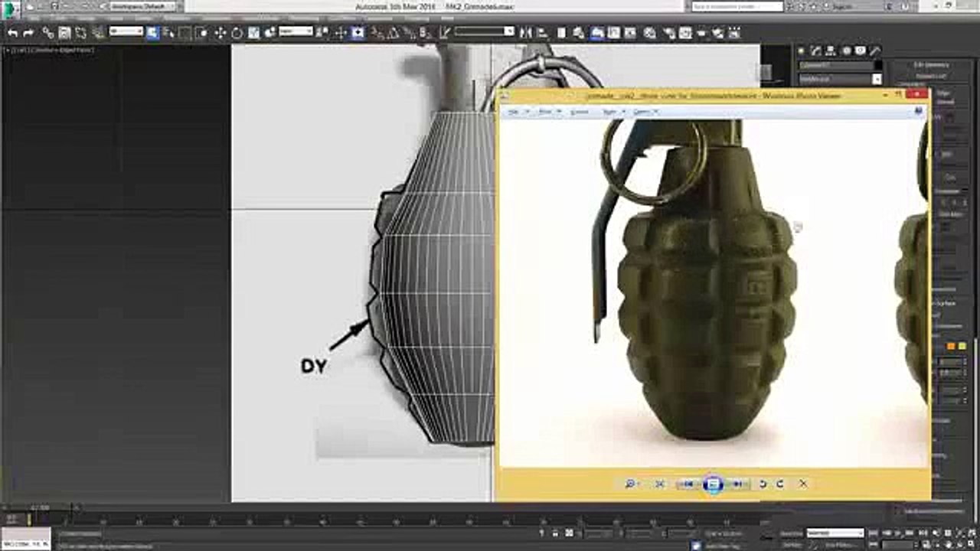
Task: Open the Modify command panel tab
Action: tap(816, 51)
